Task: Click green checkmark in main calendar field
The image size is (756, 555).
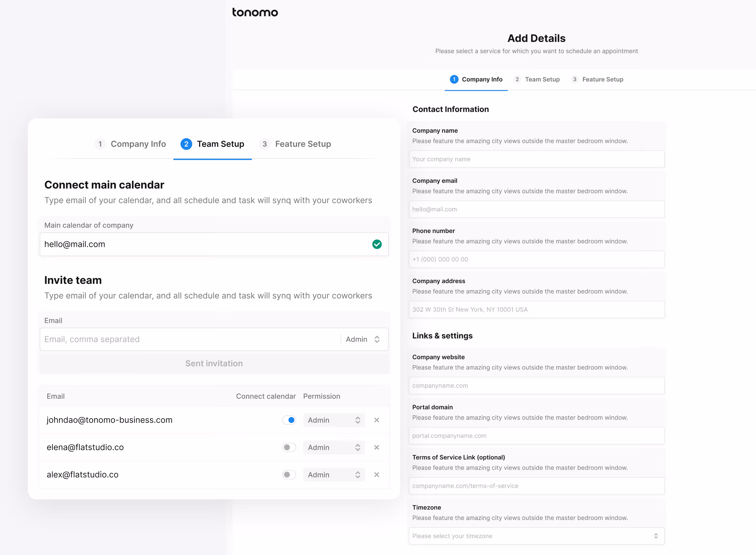Action: [377, 244]
